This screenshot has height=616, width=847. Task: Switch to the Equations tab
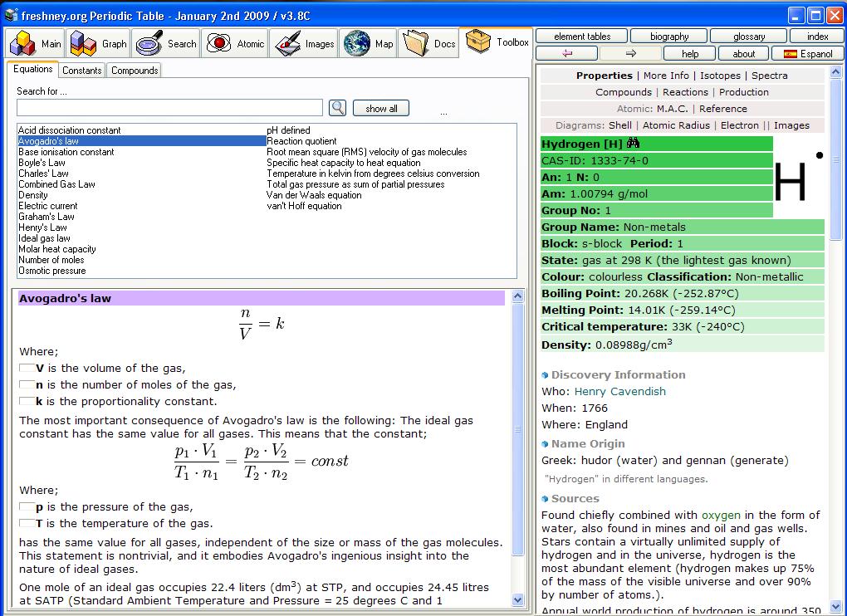[33, 69]
